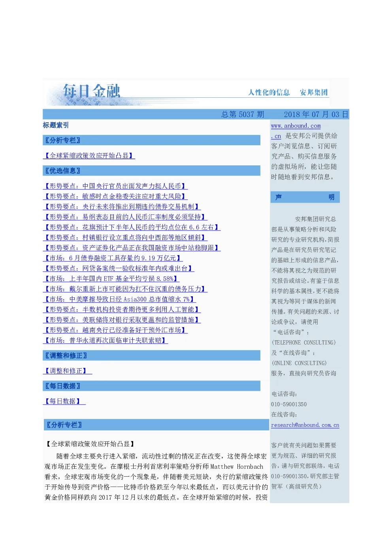Click the 安邦集团 masthead text

click(314, 92)
